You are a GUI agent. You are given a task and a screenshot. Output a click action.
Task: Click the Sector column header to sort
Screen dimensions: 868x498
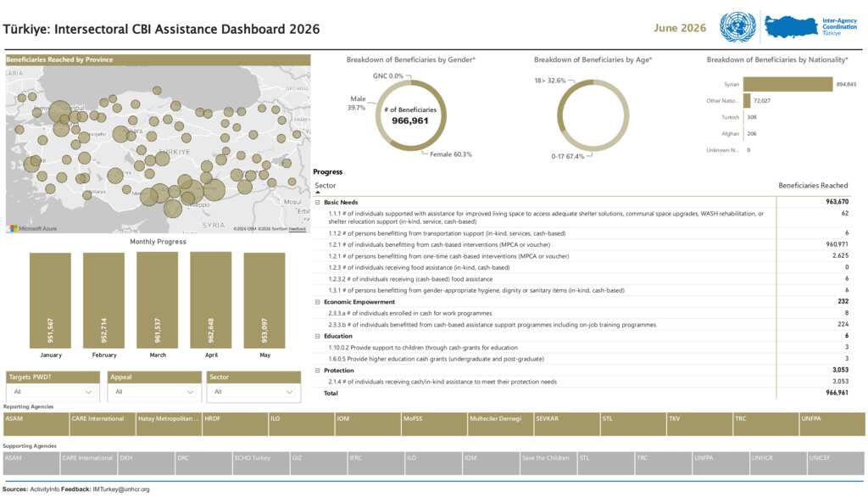tap(325, 186)
